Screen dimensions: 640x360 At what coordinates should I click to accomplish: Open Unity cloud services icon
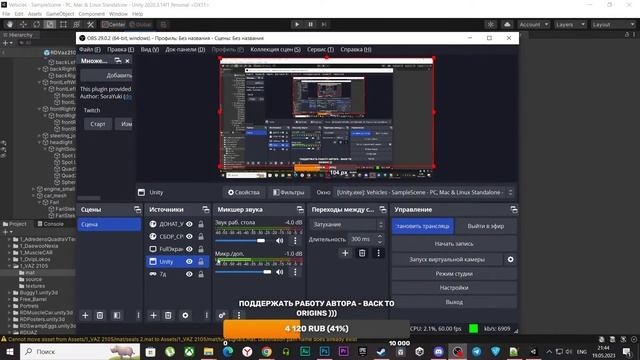click(x=507, y=24)
